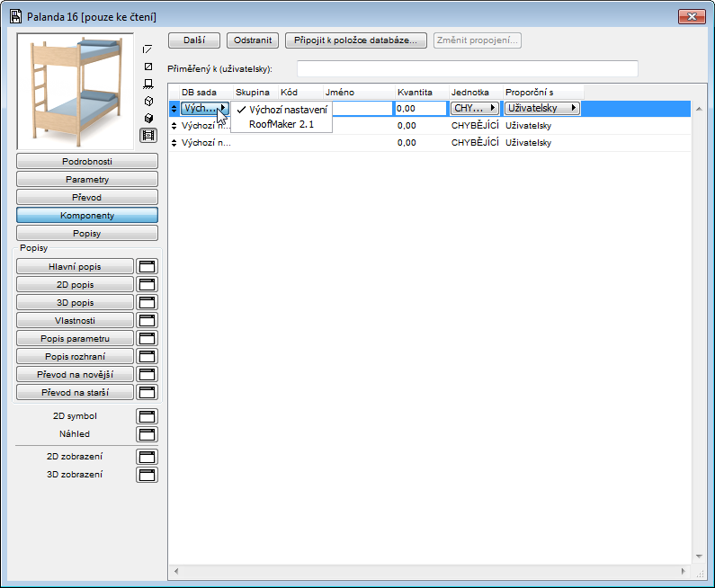Select the 2D symbol view icon beside preview
Image resolution: width=715 pixels, height=588 pixels.
click(x=147, y=49)
